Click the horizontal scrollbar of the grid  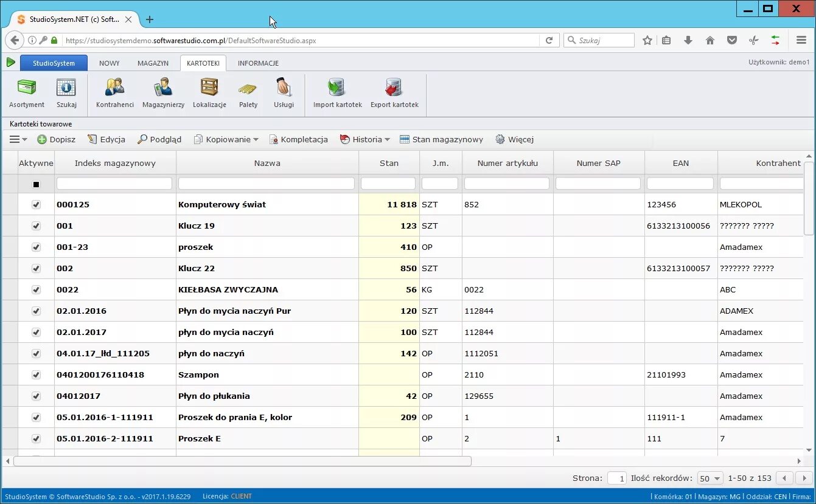242,461
